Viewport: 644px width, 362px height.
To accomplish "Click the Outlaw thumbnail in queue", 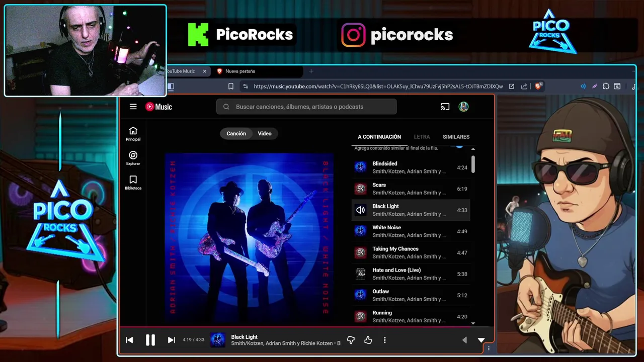I will [360, 295].
